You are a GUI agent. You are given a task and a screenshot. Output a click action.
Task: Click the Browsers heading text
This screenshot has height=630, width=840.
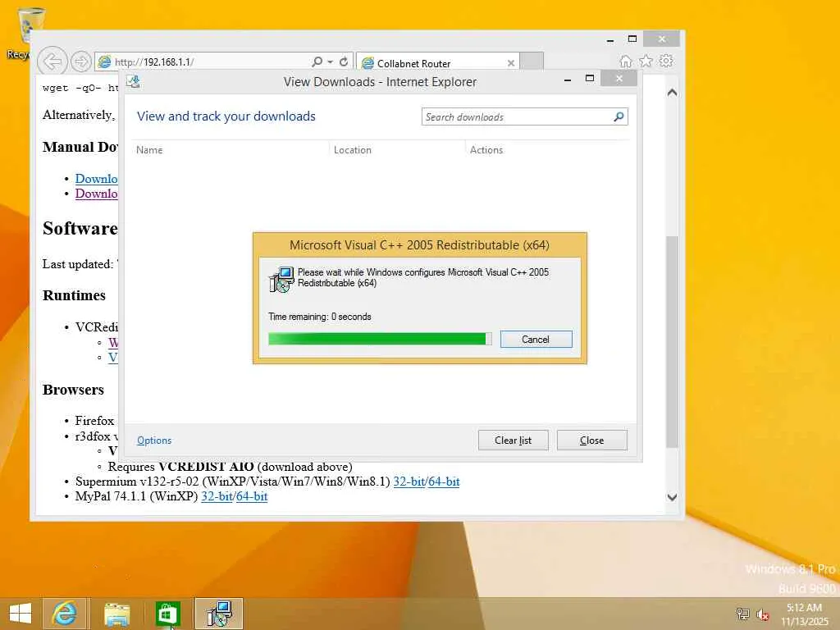coord(73,390)
